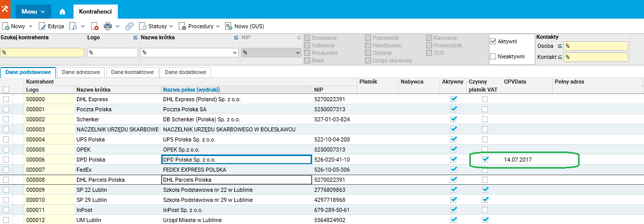
Task: Open the NIP filter combo box
Action: (271, 52)
